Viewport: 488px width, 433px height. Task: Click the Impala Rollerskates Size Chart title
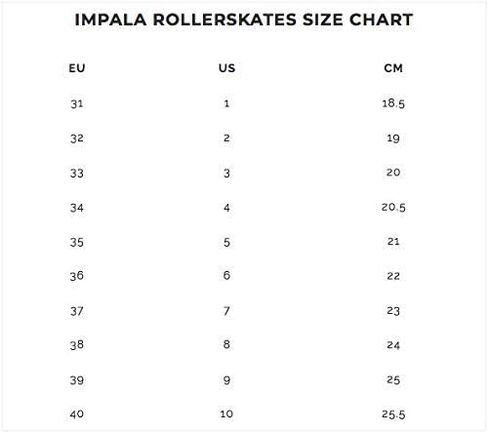tap(244, 19)
